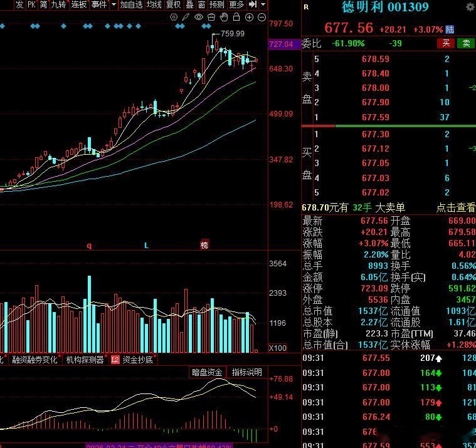Select trade tick 677.55 with 207 lots
This screenshot has width=476, height=448.
pos(389,358)
